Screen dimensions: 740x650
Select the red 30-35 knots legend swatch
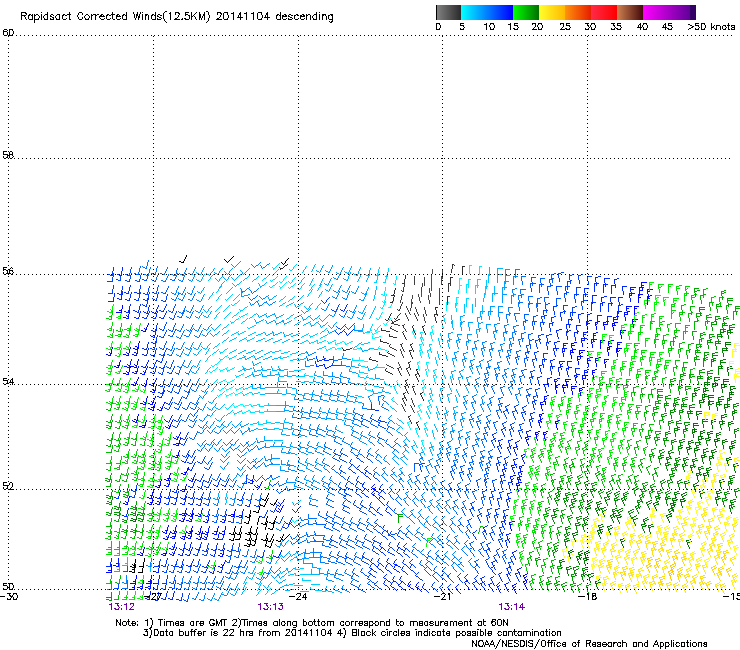point(604,12)
